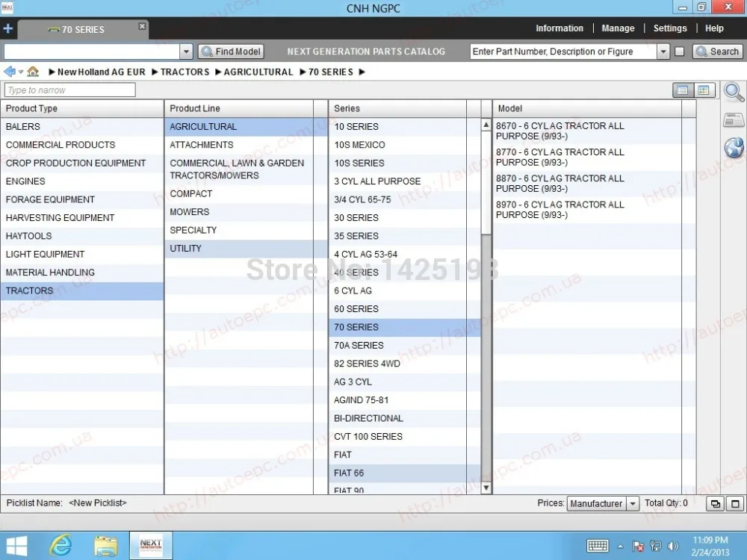Open volume speaker tray icon
Image resolution: width=747 pixels, height=560 pixels.
click(x=673, y=547)
